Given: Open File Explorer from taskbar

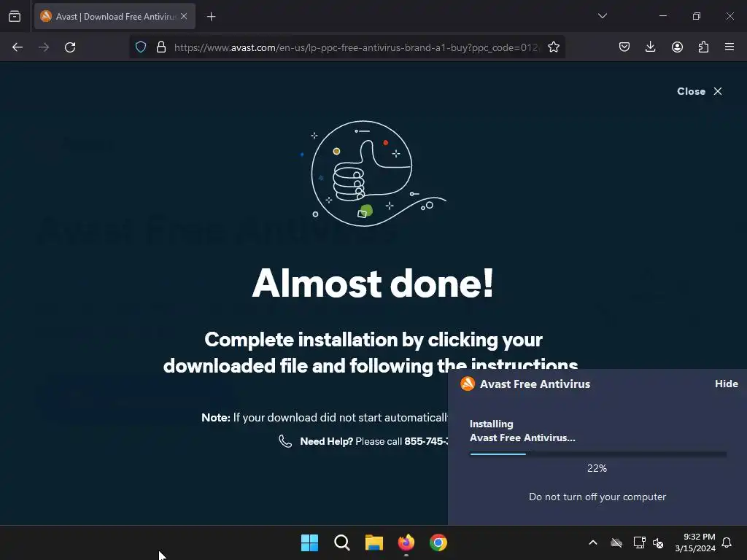Looking at the screenshot, I should pyautogui.click(x=374, y=542).
